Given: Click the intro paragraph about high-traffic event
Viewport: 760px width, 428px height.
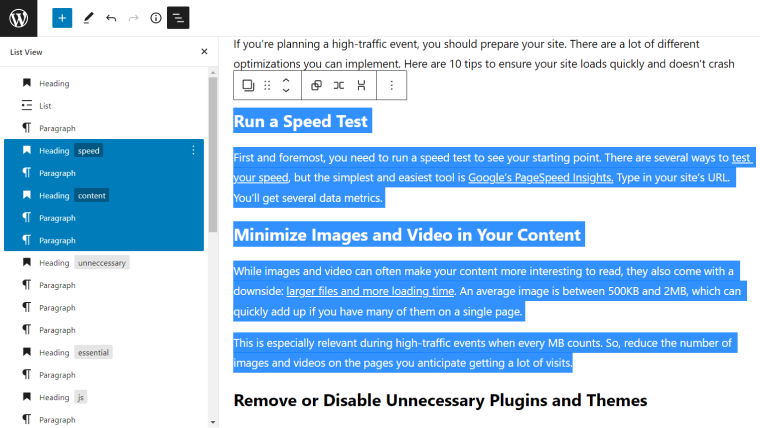Looking at the screenshot, I should [x=484, y=54].
